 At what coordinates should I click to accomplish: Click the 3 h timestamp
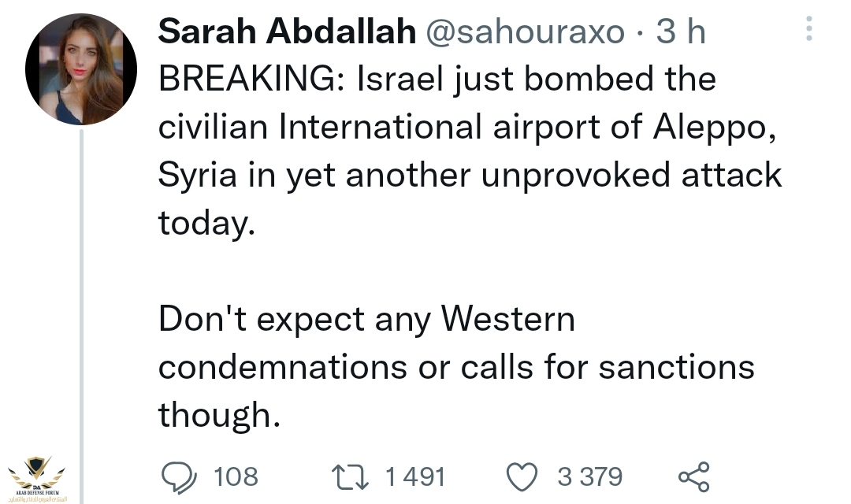(x=682, y=31)
